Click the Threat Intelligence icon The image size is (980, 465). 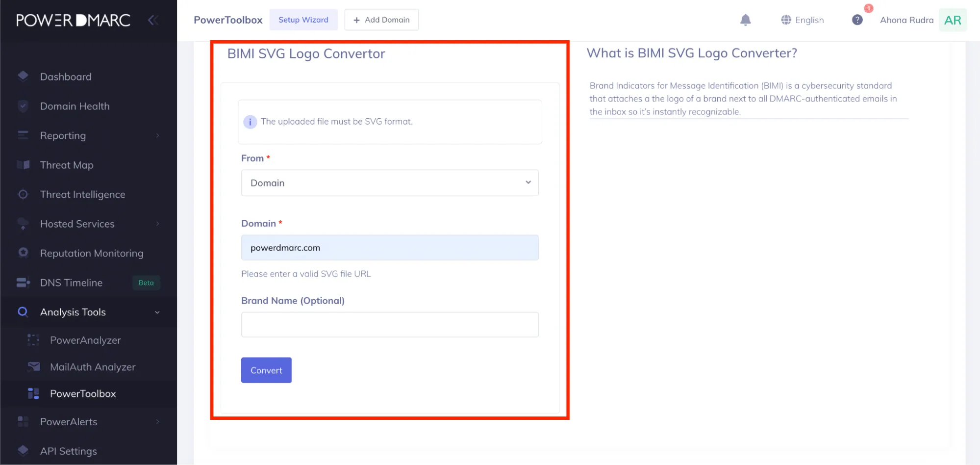23,194
